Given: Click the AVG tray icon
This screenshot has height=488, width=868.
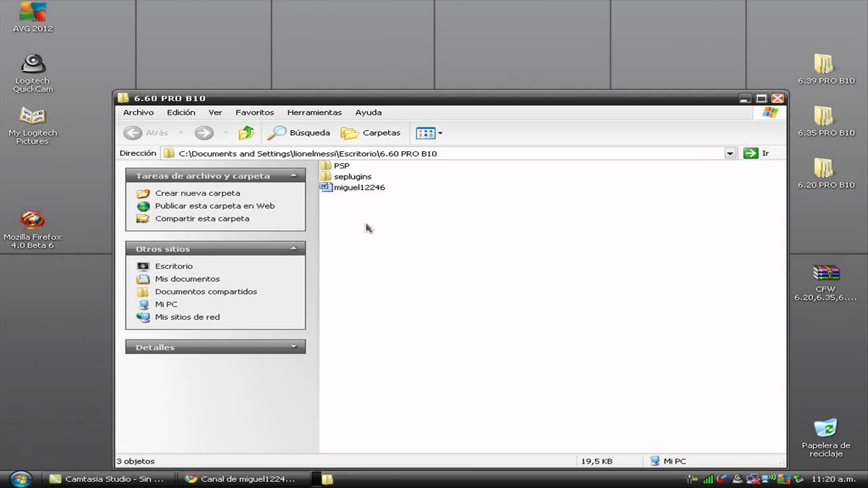Looking at the screenshot, I should pos(784,479).
